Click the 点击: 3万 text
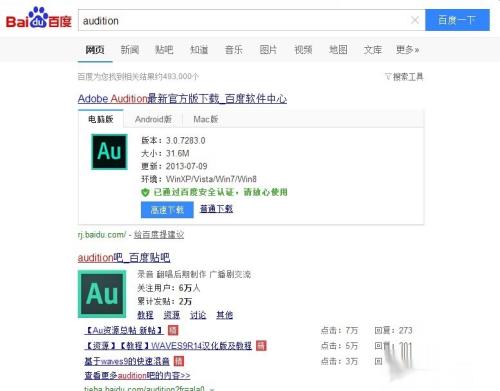This screenshot has width=500, height=391. (339, 361)
